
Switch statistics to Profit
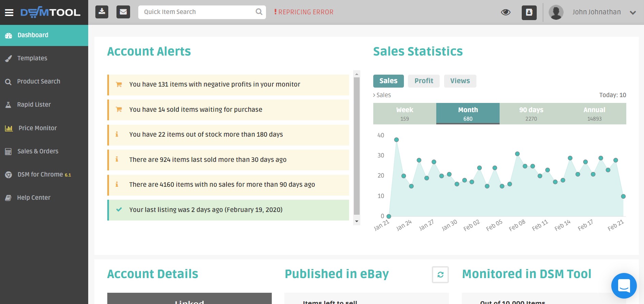click(x=424, y=81)
